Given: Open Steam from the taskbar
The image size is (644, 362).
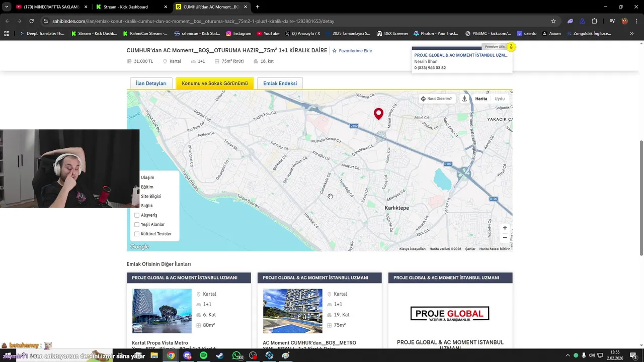Looking at the screenshot, I should click(x=220, y=355).
